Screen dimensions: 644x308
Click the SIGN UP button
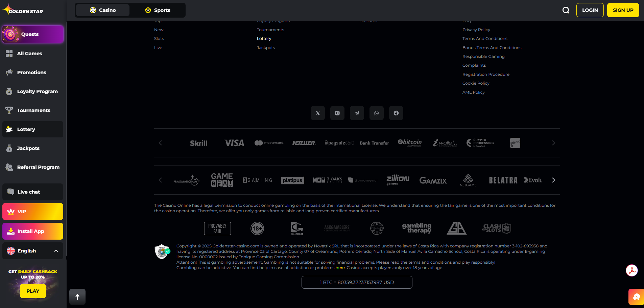pos(623,10)
